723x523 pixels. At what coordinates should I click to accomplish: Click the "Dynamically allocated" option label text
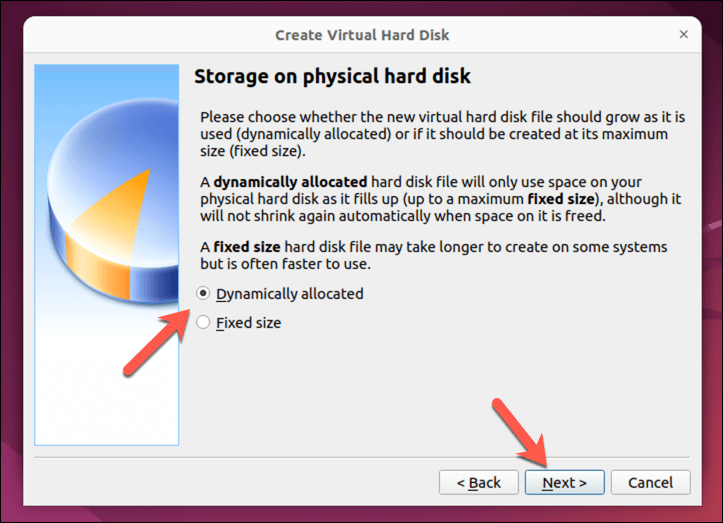click(x=289, y=294)
